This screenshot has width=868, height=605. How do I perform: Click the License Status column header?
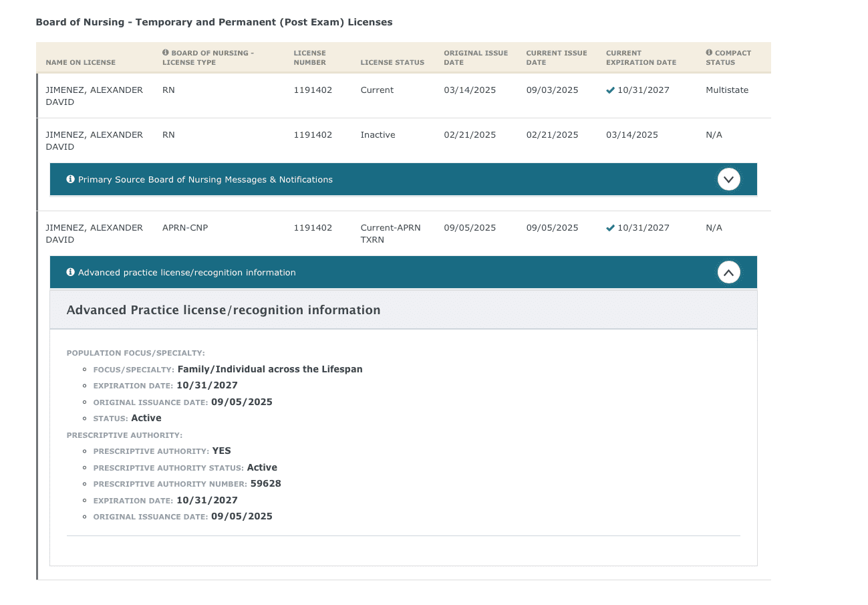pyautogui.click(x=392, y=62)
